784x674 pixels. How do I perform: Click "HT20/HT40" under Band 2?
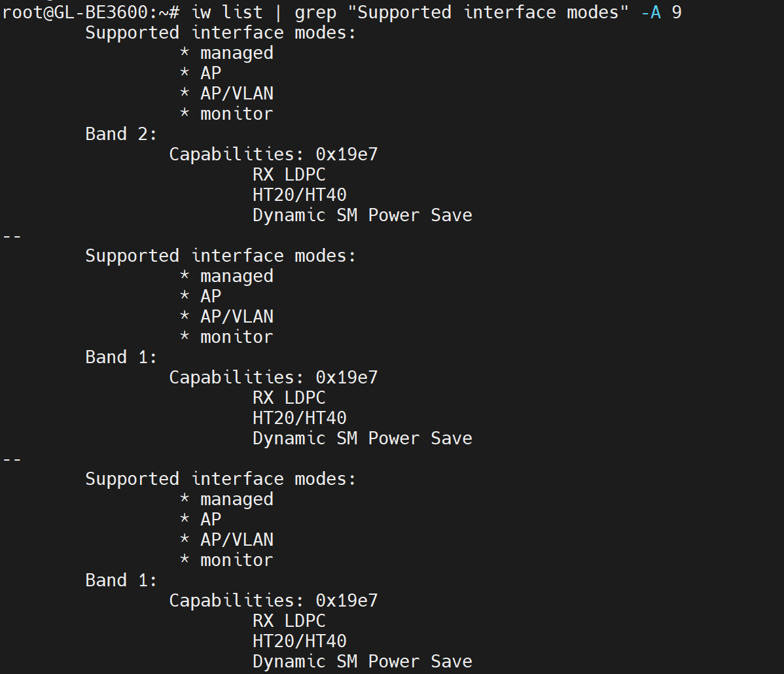click(x=299, y=195)
